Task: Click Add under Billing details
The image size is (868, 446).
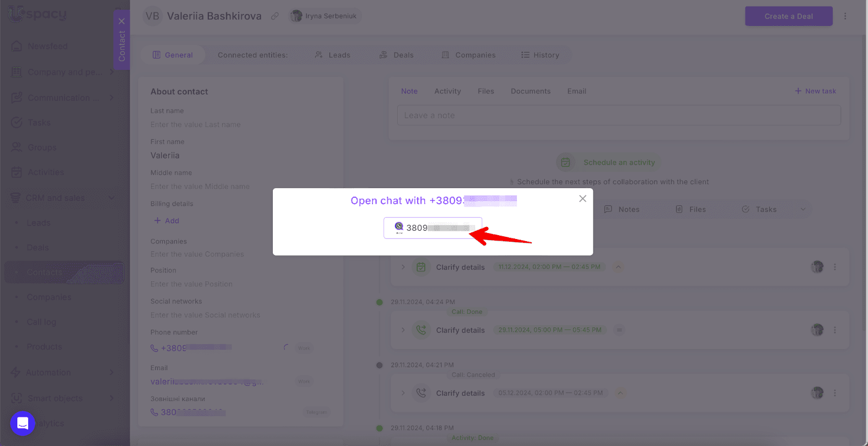Action: tap(167, 221)
